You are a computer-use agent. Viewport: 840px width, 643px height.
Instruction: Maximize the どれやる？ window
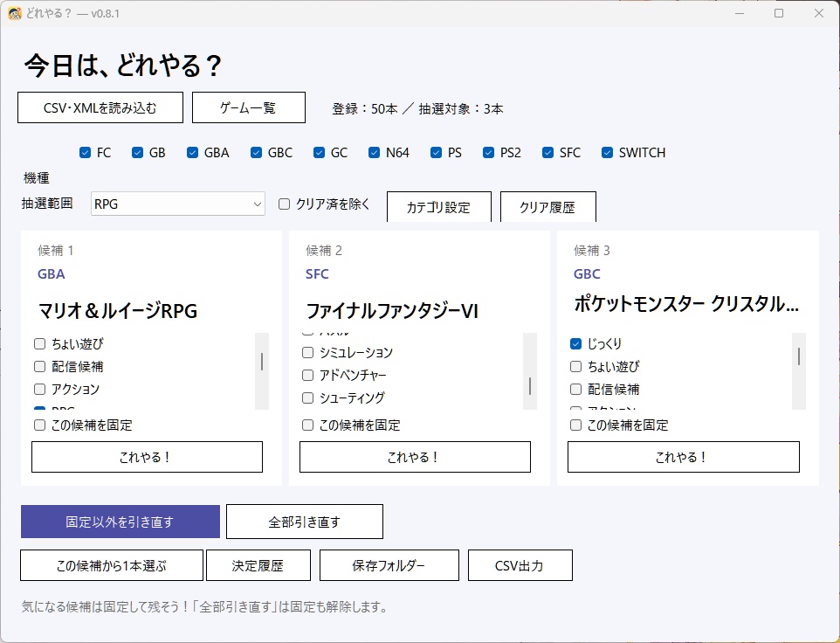[x=779, y=13]
